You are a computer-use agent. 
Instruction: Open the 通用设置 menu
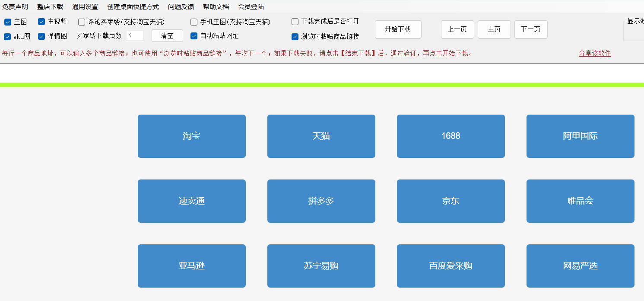85,7
